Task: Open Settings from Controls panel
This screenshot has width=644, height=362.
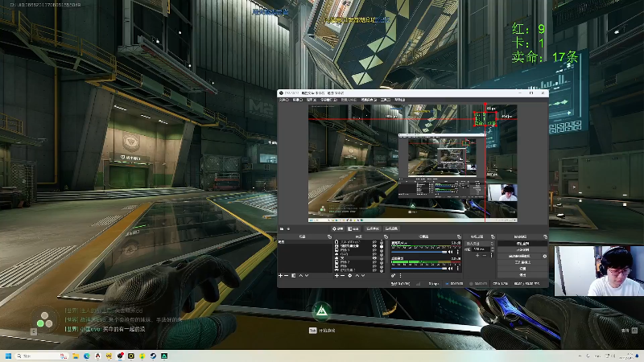Action: (522, 269)
